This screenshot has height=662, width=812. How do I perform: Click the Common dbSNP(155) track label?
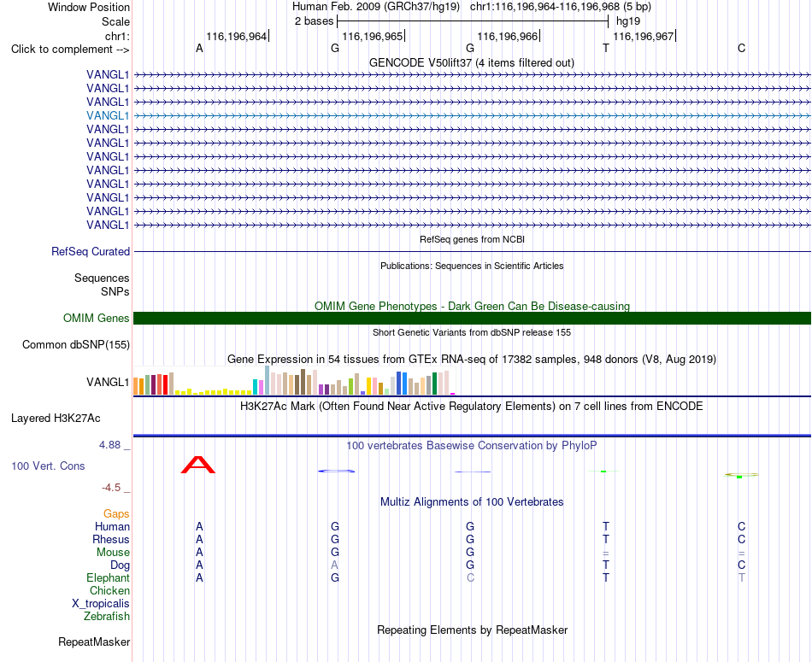point(76,345)
